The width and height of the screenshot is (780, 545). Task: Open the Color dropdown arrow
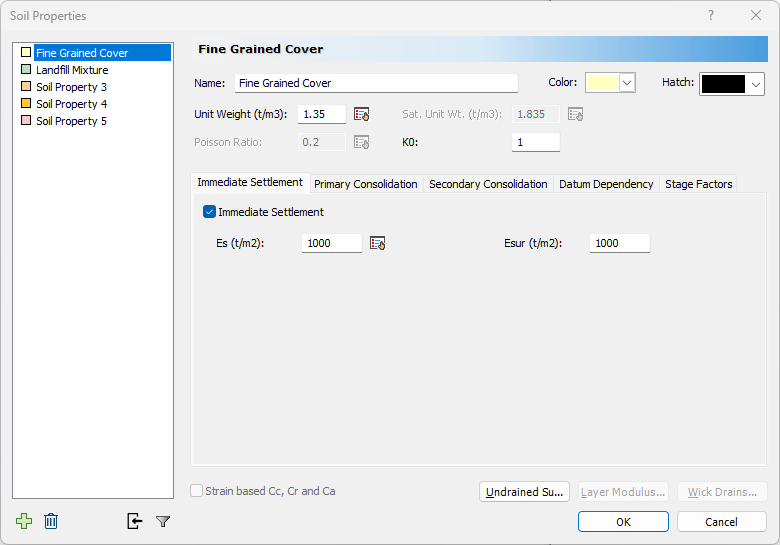(x=627, y=83)
